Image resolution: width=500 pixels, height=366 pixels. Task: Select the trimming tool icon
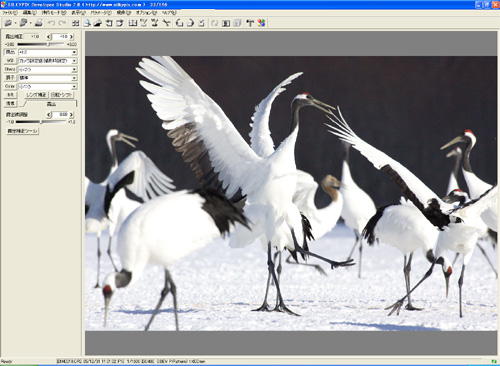pyautogui.click(x=166, y=23)
